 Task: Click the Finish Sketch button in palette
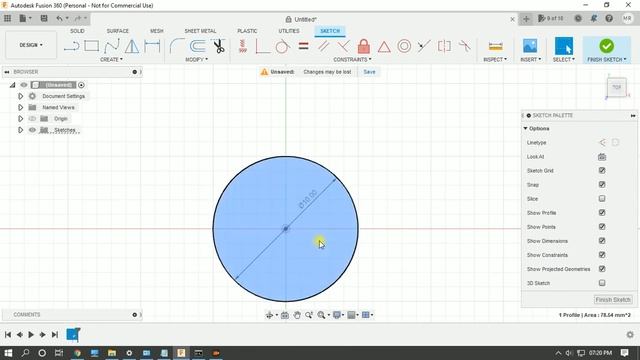point(613,300)
